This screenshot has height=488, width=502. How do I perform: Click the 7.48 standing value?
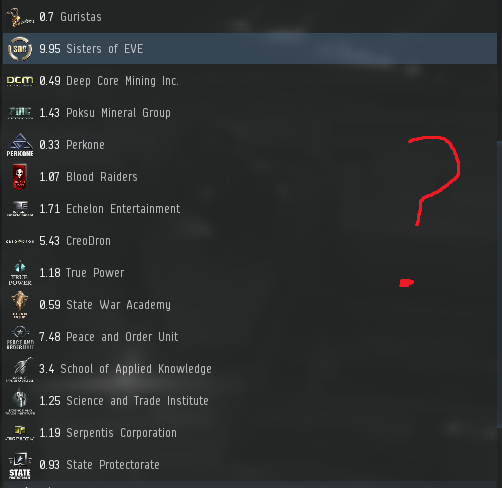pyautogui.click(x=50, y=337)
